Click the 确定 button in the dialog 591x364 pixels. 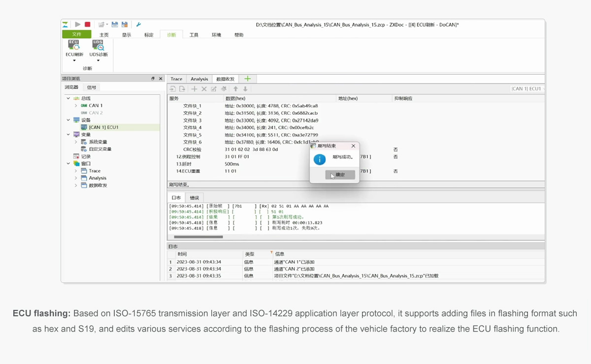pyautogui.click(x=340, y=175)
